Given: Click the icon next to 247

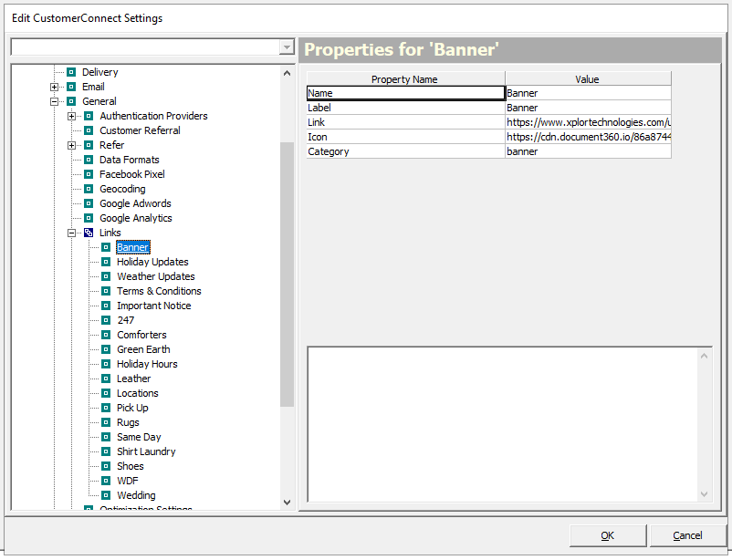Looking at the screenshot, I should point(106,320).
